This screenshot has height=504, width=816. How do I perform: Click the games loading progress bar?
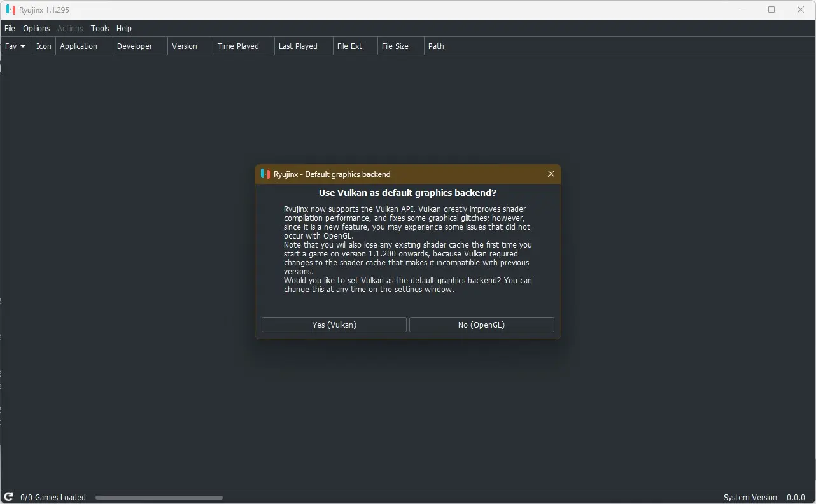(159, 498)
